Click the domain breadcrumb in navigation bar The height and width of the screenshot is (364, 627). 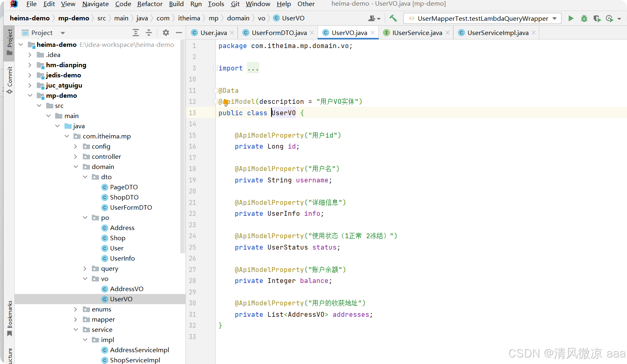238,18
